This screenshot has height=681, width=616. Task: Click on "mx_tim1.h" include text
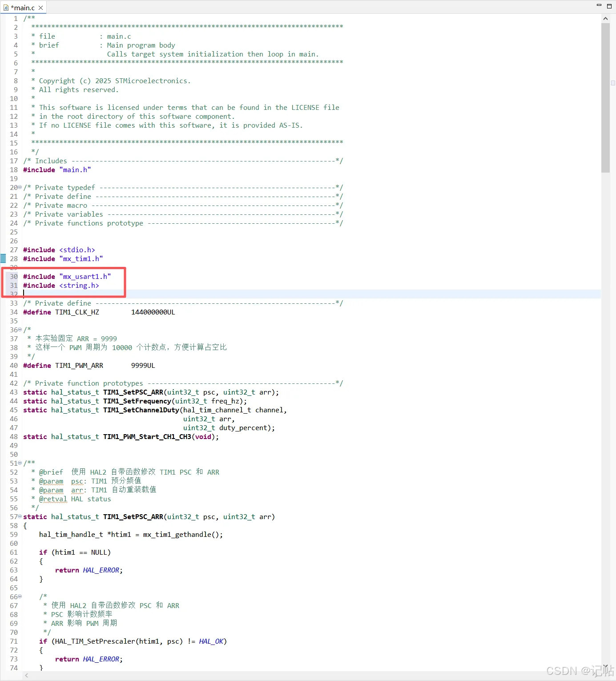pyautogui.click(x=81, y=258)
